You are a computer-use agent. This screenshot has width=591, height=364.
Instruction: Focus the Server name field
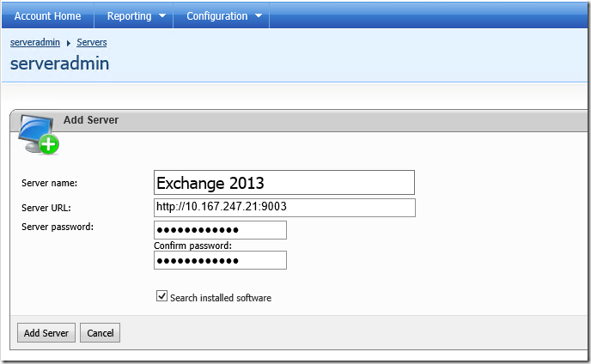click(x=284, y=182)
